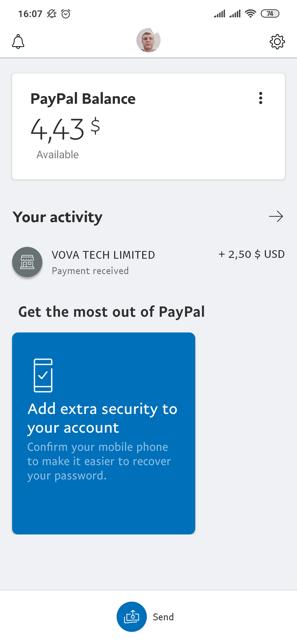Expand Your activity with arrow

pyautogui.click(x=276, y=217)
